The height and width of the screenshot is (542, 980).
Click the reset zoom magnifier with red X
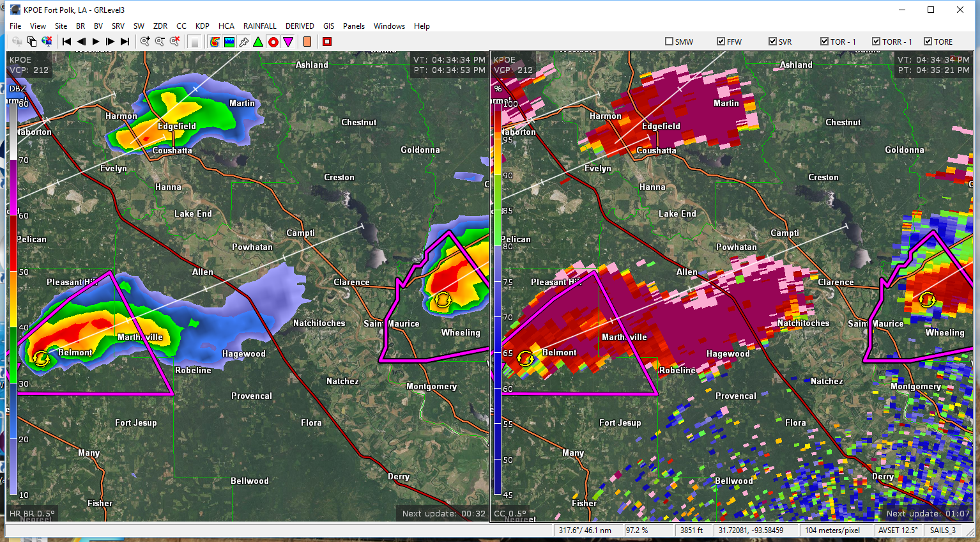point(174,42)
